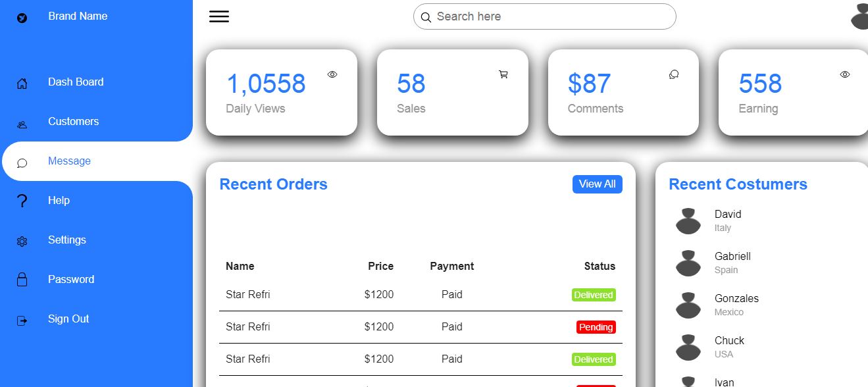Click the Sign Out exit icon
The width and height of the screenshot is (868, 387).
point(22,320)
